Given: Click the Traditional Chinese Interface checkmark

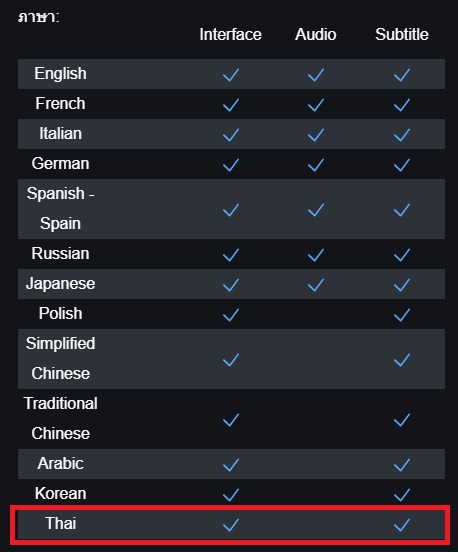Looking at the screenshot, I should 231,420.
